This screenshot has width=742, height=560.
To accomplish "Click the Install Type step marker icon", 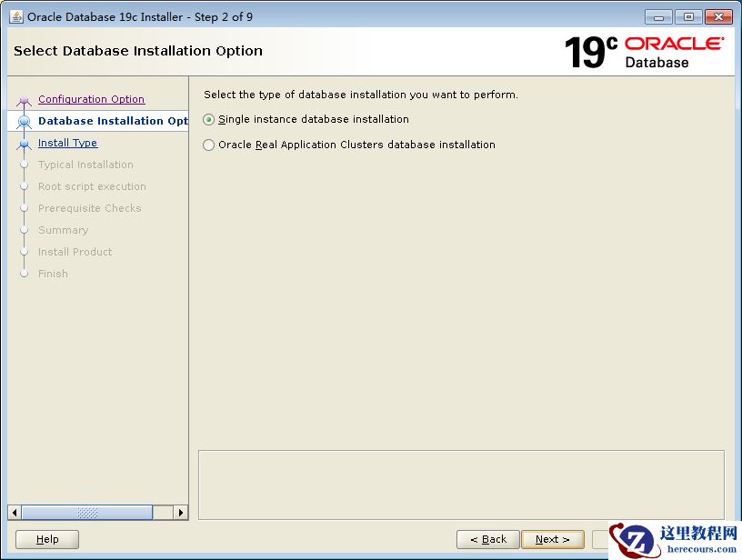I will 24,144.
